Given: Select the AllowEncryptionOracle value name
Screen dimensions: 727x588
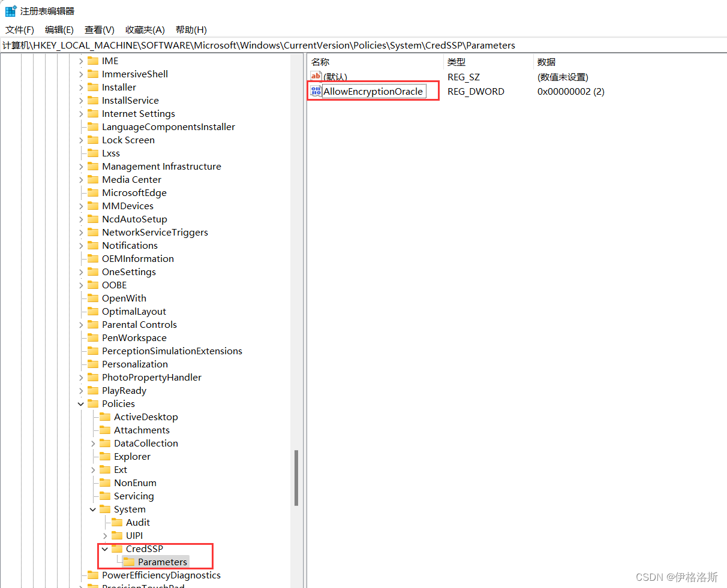Looking at the screenshot, I should (373, 92).
